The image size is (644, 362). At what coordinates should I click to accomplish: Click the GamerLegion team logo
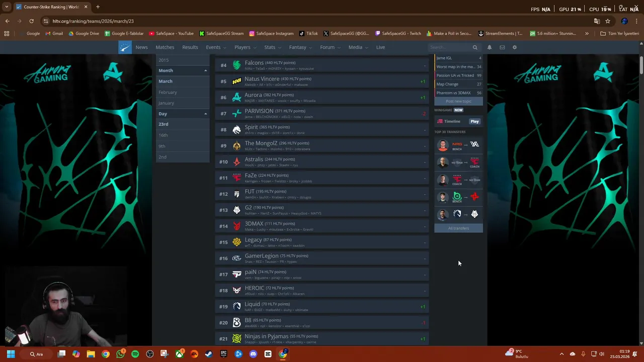237,258
